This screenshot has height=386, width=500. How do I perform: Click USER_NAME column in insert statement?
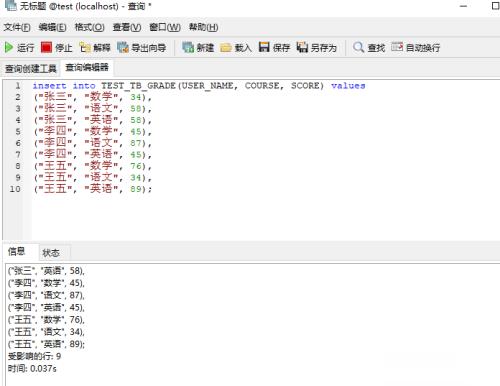coord(207,86)
